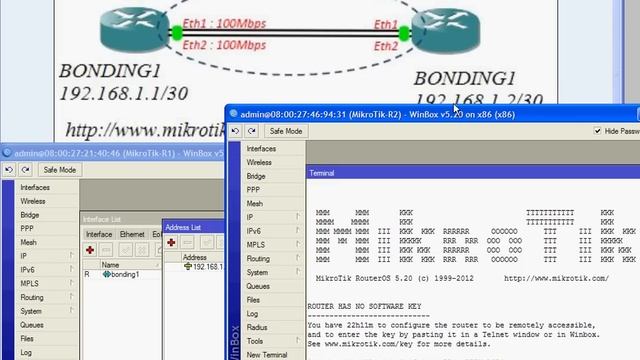The width and height of the screenshot is (640, 360).
Task: Click WinBox logo icon in MikroTik-R1 title bar
Action: click(7, 153)
